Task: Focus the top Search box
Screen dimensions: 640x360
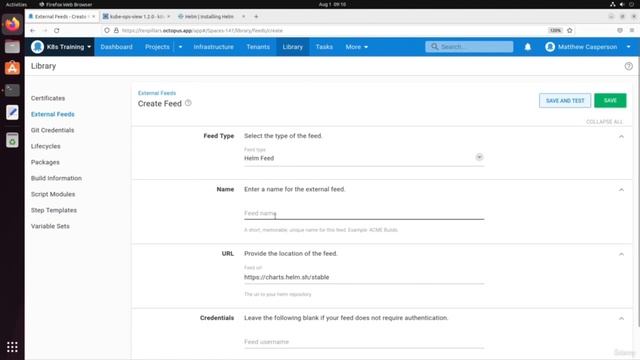Action: tap(469, 47)
